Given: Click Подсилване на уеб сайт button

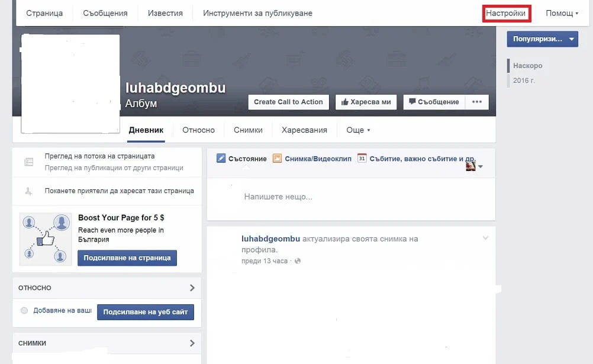Looking at the screenshot, I should coord(146,312).
